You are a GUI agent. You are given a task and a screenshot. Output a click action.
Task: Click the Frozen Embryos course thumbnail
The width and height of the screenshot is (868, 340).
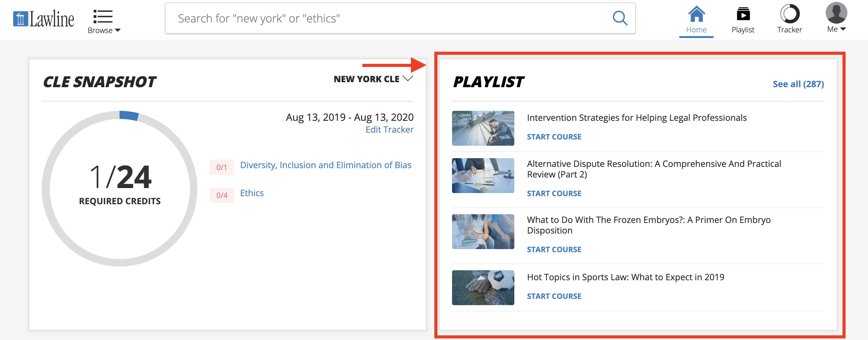(x=483, y=232)
